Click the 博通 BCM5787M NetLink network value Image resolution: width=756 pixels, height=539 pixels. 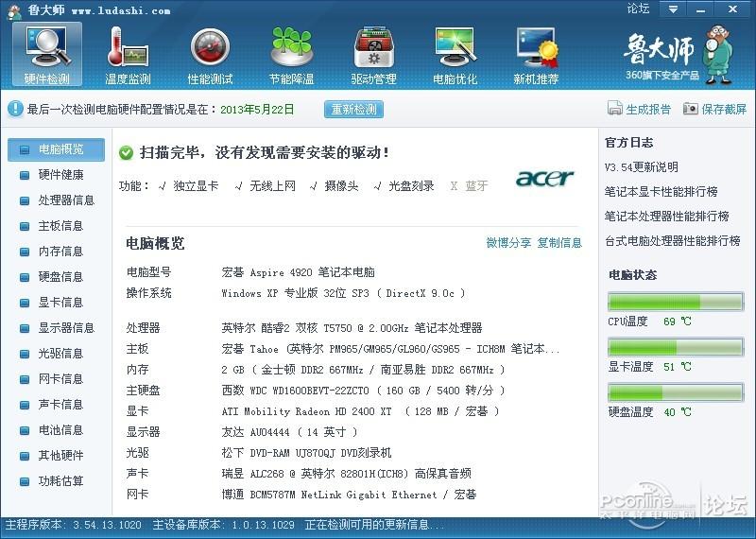[x=349, y=495]
